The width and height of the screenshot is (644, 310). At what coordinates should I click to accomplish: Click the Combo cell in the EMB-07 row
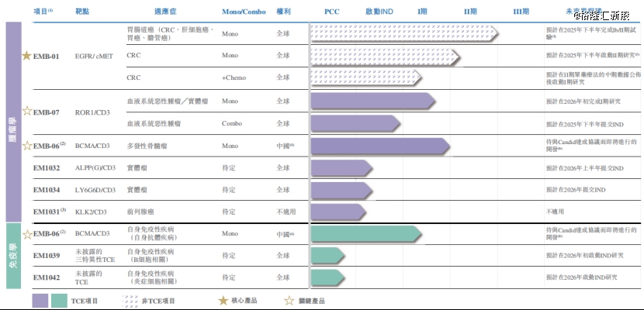(x=232, y=123)
